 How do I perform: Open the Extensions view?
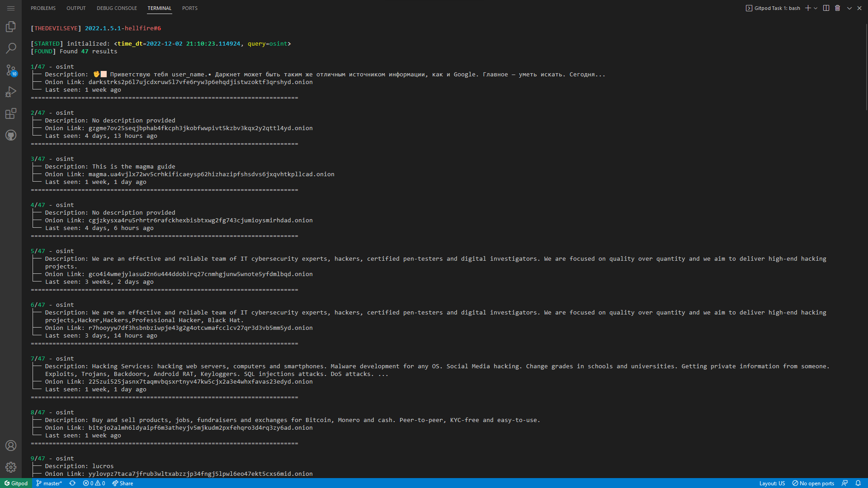pyautogui.click(x=11, y=113)
